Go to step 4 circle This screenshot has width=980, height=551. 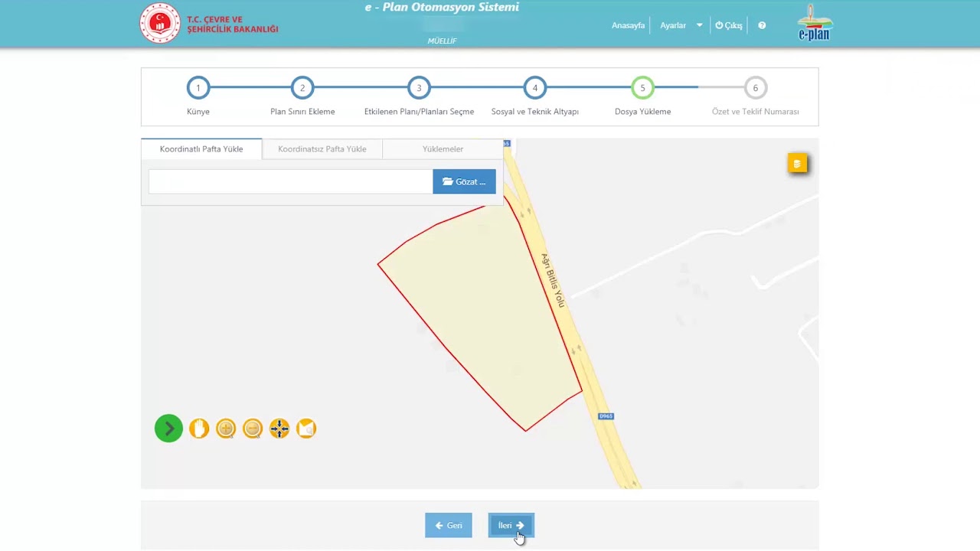tap(534, 88)
